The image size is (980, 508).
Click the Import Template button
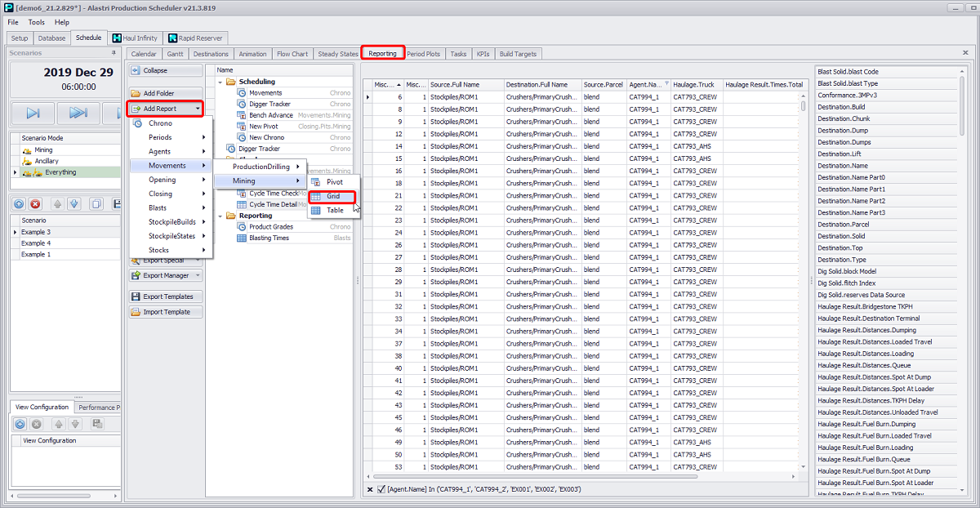point(166,312)
